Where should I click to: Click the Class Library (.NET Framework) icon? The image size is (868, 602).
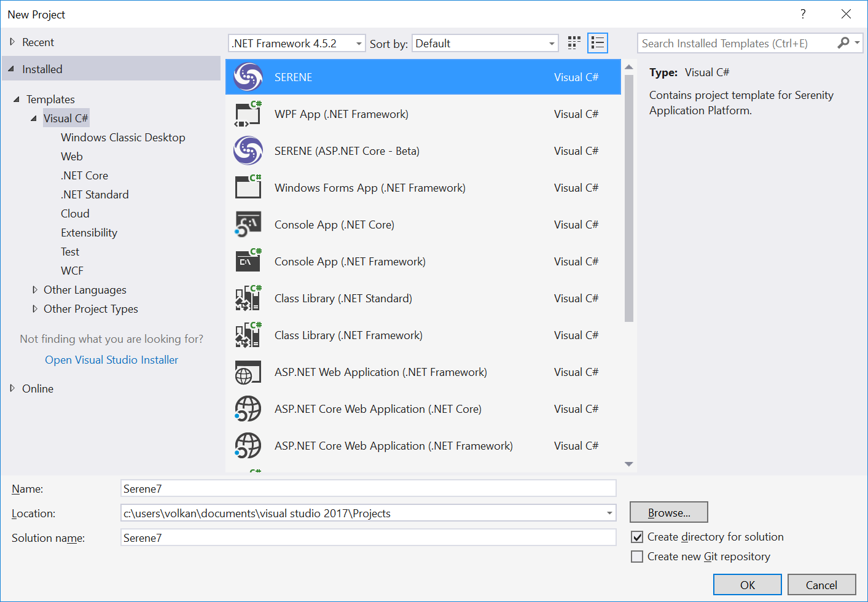coord(248,335)
